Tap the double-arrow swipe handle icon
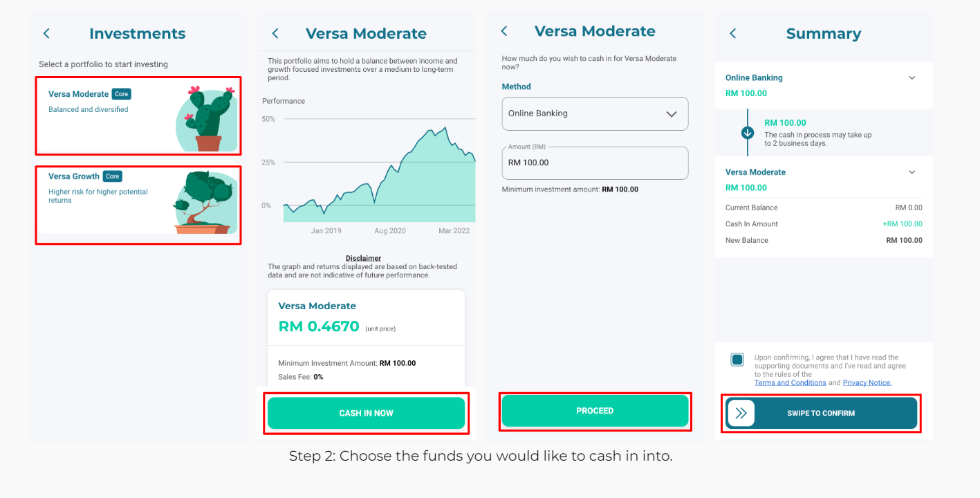The width and height of the screenshot is (980, 498). tap(741, 413)
